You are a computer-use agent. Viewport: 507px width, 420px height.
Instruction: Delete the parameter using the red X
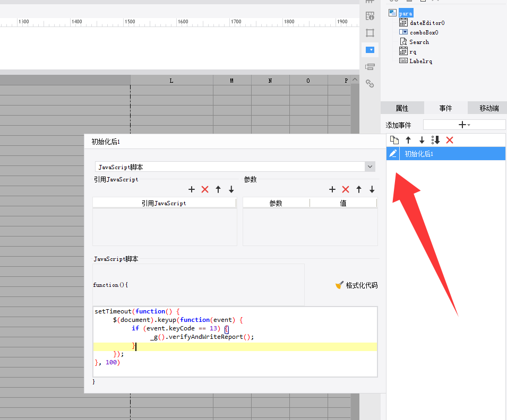[345, 189]
